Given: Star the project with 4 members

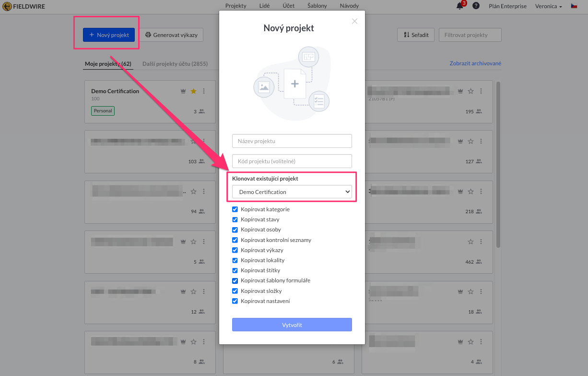Looking at the screenshot, I should (471, 342).
